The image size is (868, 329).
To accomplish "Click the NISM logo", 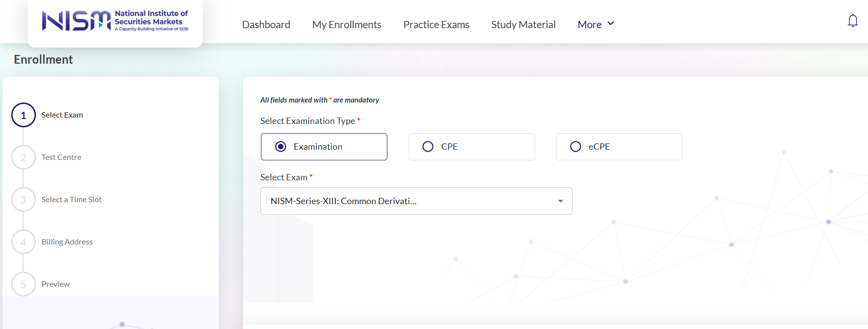I will coord(115,21).
